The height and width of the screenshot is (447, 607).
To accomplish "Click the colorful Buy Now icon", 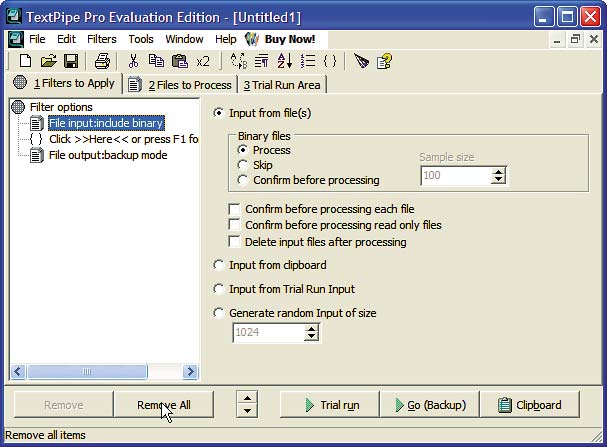I will click(x=252, y=39).
